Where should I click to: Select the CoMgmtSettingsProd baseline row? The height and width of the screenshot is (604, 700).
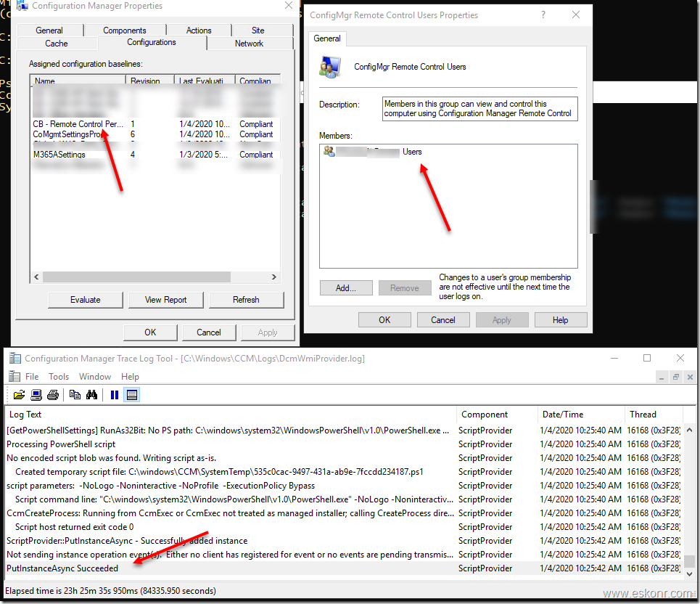pyautogui.click(x=156, y=134)
